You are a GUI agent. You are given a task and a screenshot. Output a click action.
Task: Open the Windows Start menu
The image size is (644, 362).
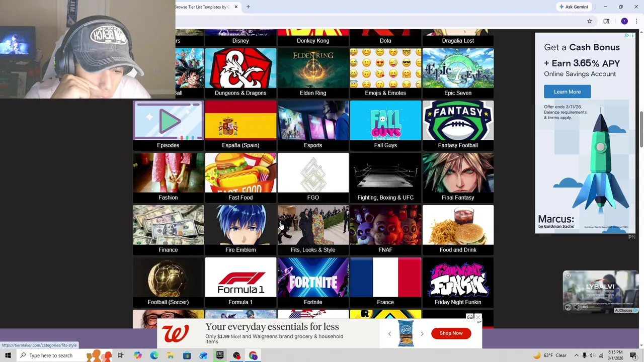tap(8, 355)
